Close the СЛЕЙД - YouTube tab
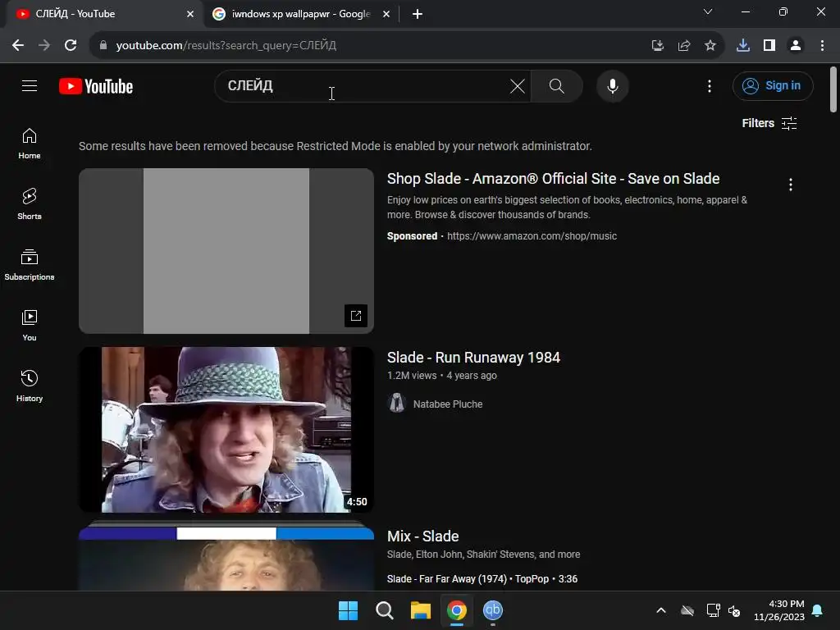This screenshot has height=630, width=840. [190, 14]
